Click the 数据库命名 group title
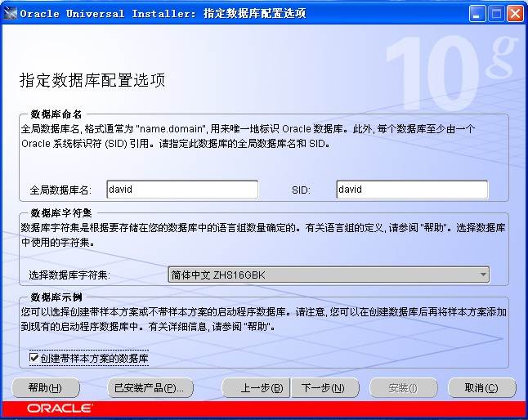 (x=56, y=114)
